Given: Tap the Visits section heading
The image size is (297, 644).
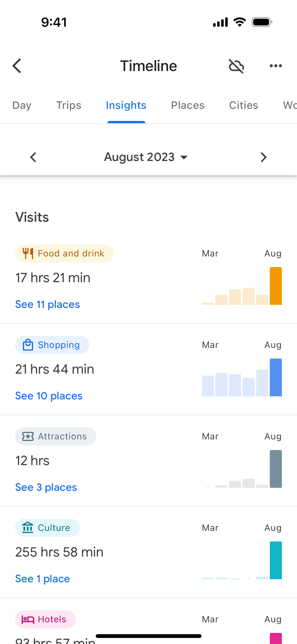Looking at the screenshot, I should (32, 217).
